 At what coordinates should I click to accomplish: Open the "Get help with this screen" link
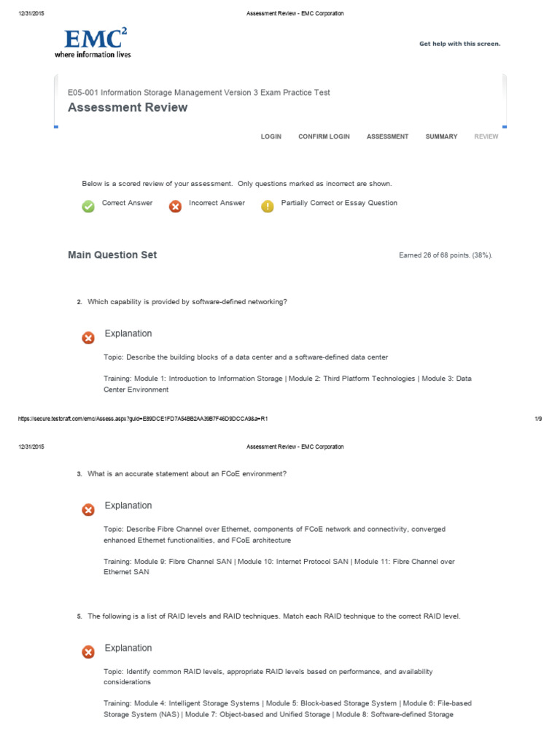[x=459, y=44]
